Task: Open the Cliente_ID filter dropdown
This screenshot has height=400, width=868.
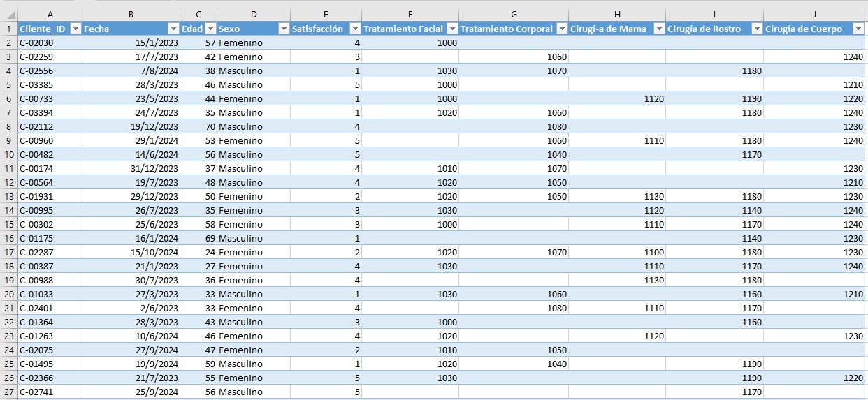Action: [75, 29]
